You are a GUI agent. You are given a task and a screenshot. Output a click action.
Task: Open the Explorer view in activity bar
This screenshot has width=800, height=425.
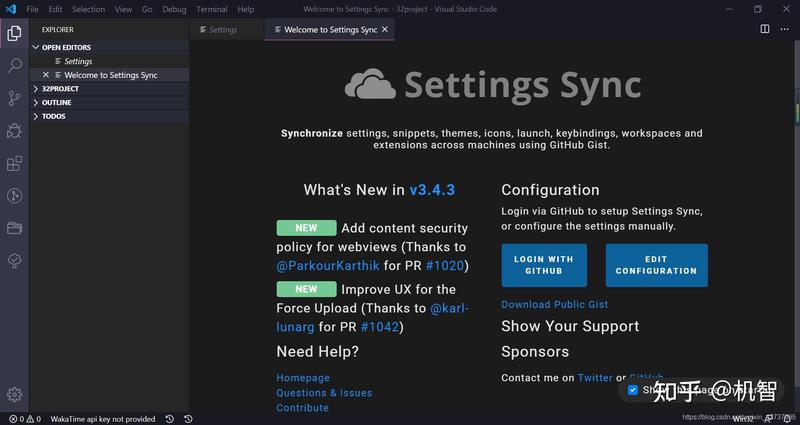(14, 34)
